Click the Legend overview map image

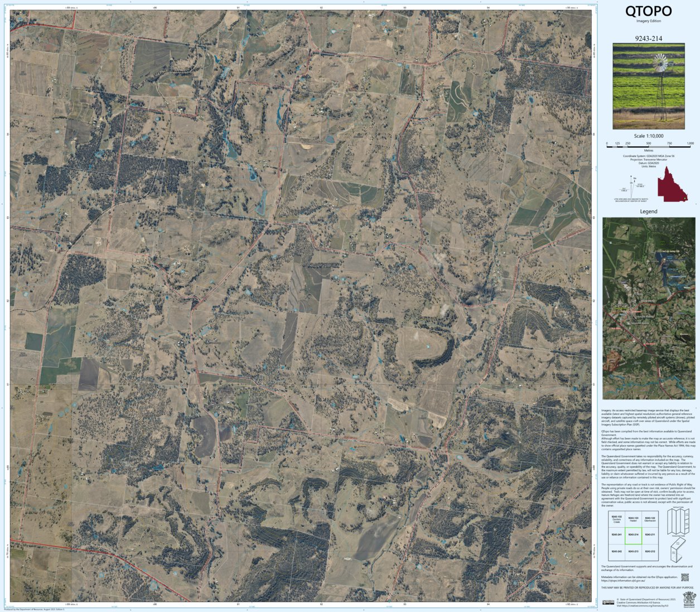[649, 307]
